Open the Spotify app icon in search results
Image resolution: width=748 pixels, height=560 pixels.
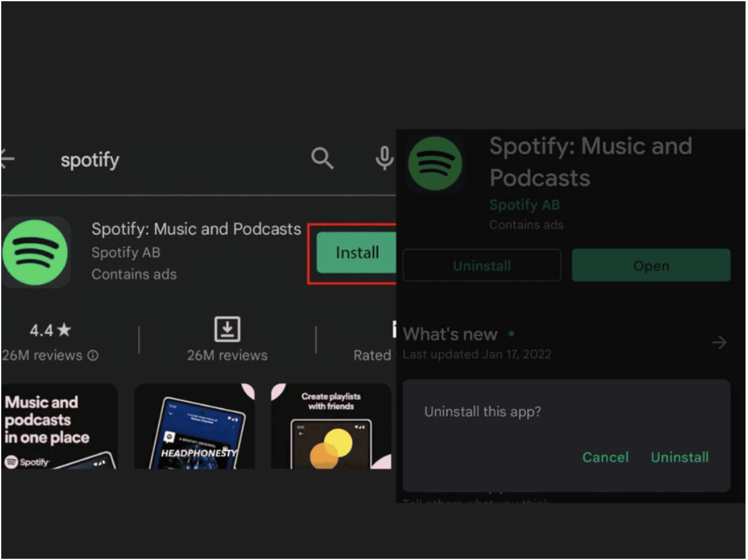tap(35, 252)
